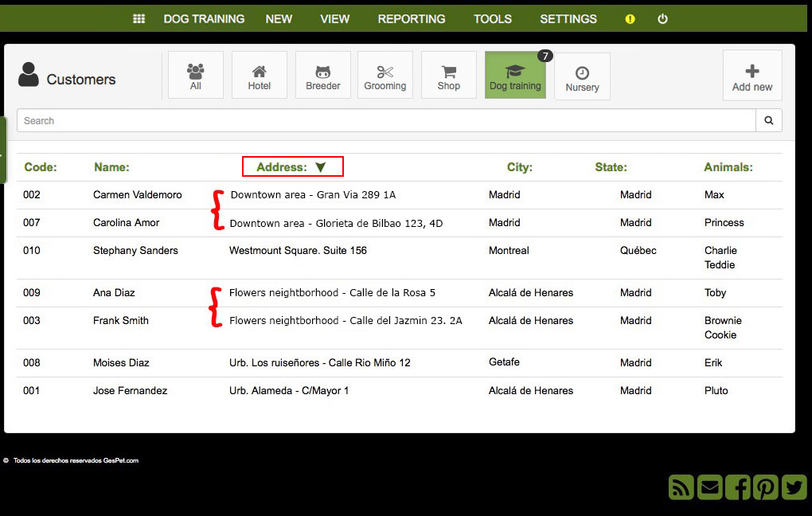The image size is (812, 516).
Task: Open the Nursery customers filter
Action: click(582, 76)
